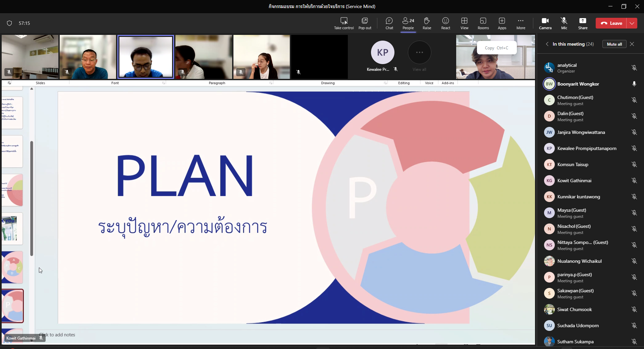Click the Raise hand icon
Image resolution: width=644 pixels, height=349 pixels.
(x=427, y=23)
